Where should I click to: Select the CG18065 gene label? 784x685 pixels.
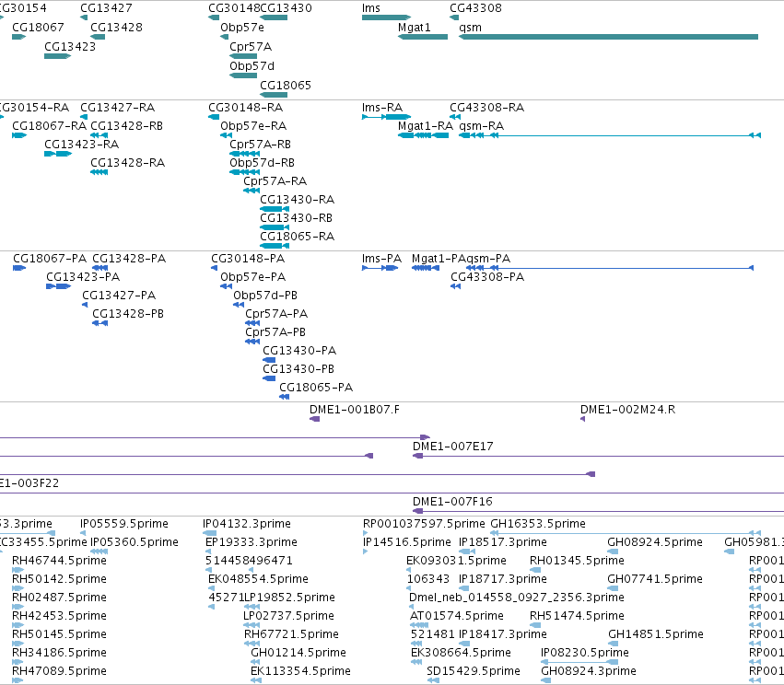[x=286, y=86]
